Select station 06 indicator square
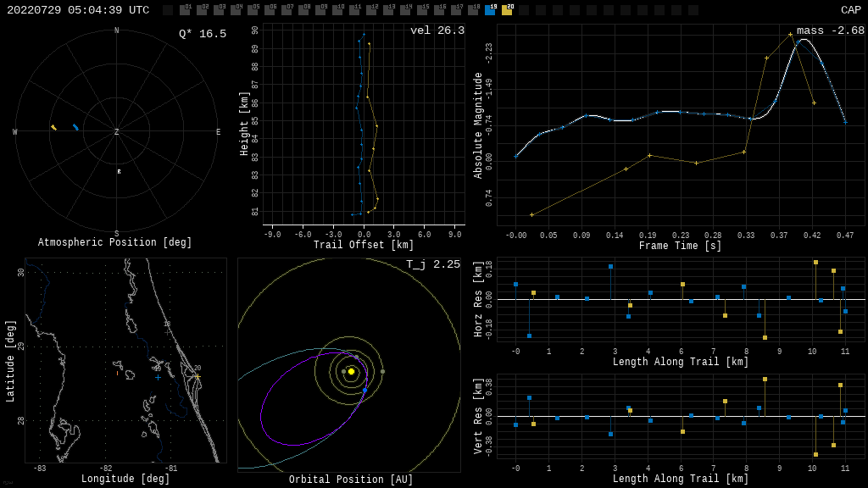Viewport: 868px width, 488px height. tap(269, 10)
